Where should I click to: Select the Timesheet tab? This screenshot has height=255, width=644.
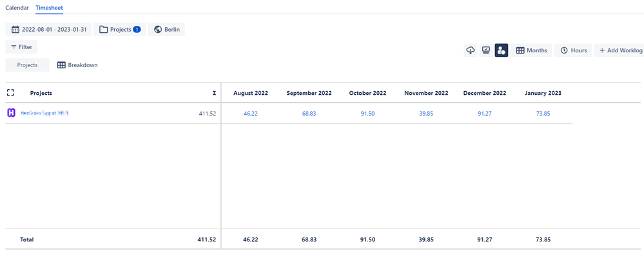(49, 7)
